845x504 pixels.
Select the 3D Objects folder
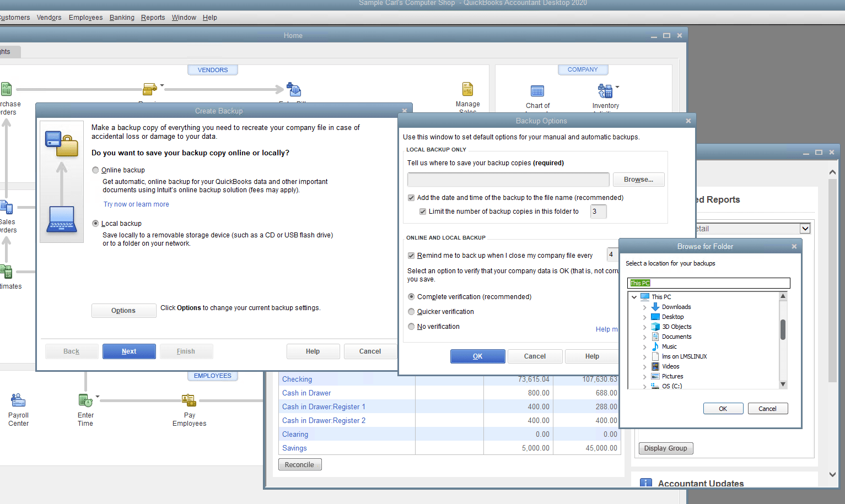(676, 327)
